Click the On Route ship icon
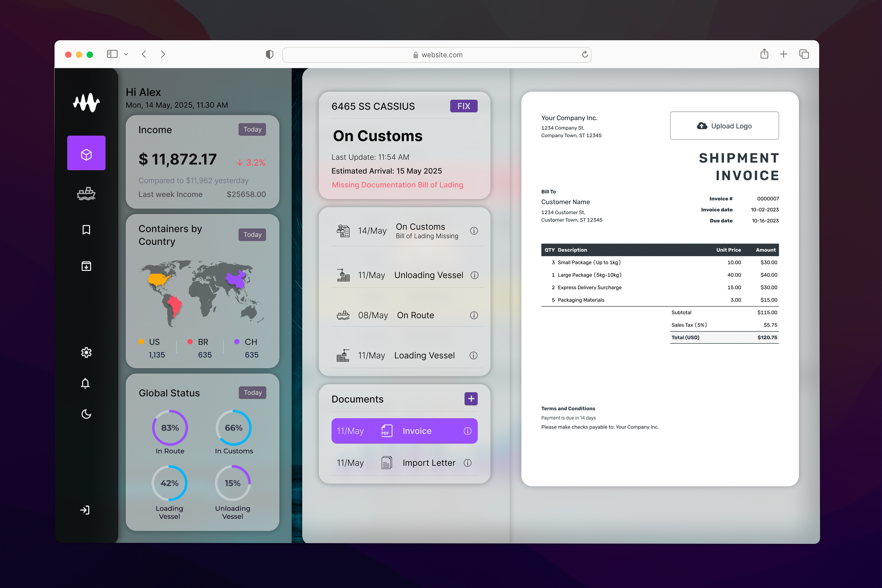This screenshot has width=882, height=588. point(343,315)
